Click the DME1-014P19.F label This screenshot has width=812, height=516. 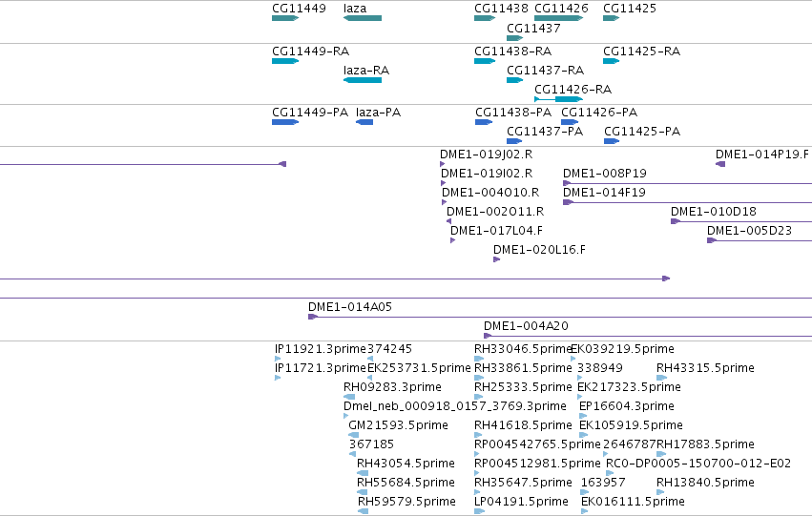pyautogui.click(x=762, y=155)
